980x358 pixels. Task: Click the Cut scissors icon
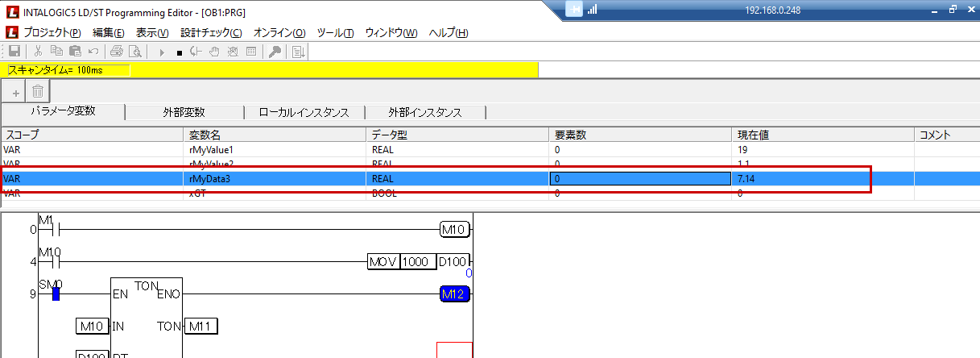coord(38,52)
